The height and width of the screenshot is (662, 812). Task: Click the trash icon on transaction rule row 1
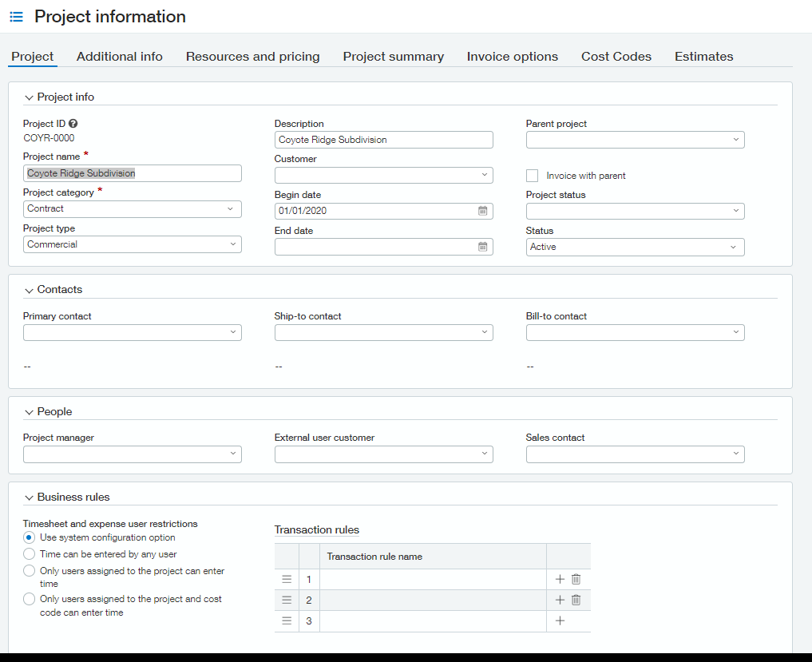coord(576,578)
